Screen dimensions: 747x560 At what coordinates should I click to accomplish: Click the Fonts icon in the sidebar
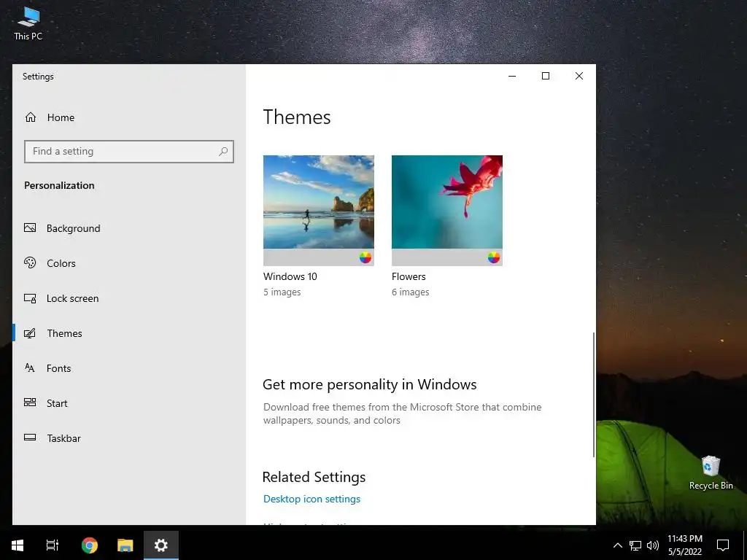30,368
